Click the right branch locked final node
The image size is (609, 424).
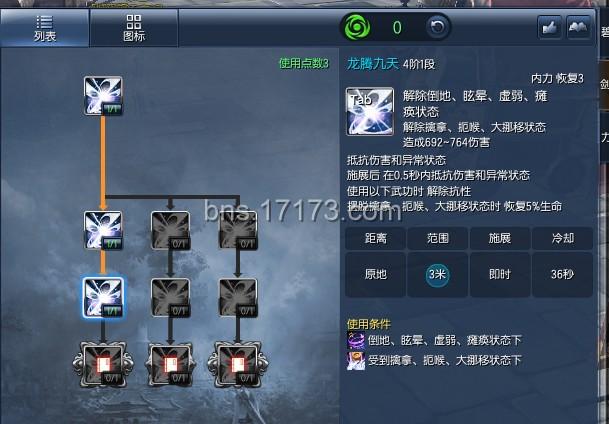click(x=238, y=365)
